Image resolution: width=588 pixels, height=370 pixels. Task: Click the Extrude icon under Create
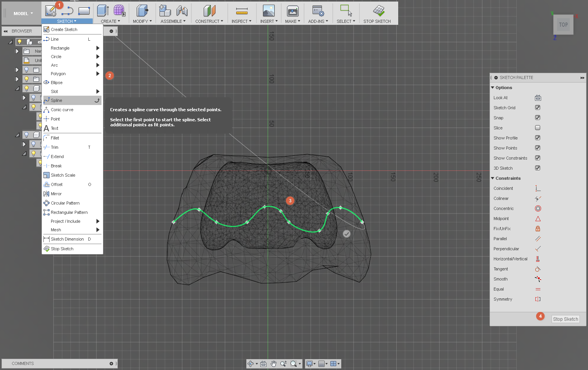pyautogui.click(x=103, y=10)
